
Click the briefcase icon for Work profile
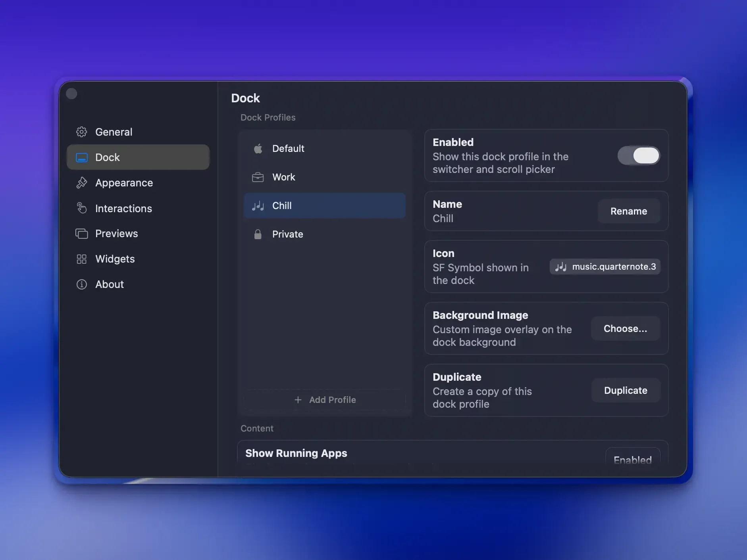tap(258, 177)
